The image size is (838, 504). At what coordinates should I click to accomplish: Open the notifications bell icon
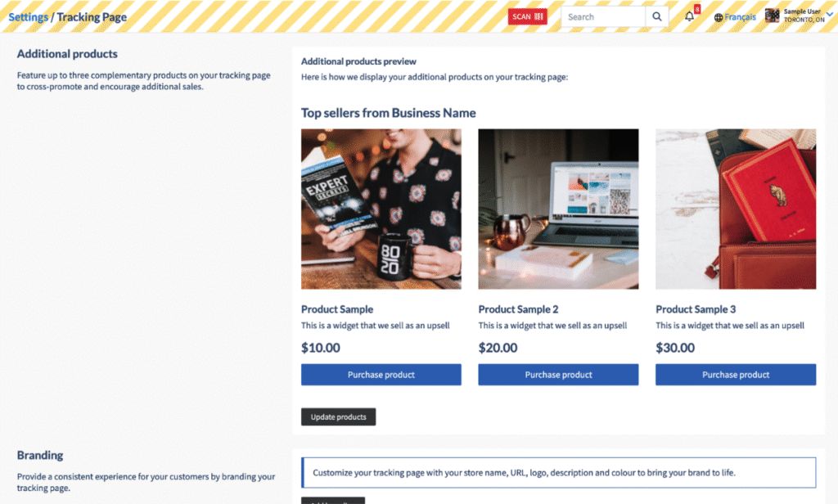[x=689, y=16]
